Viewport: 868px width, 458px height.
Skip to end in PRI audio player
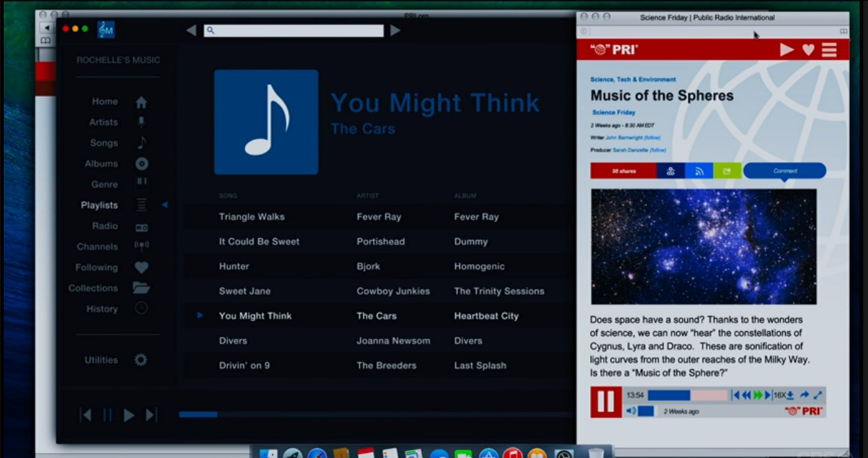click(768, 395)
